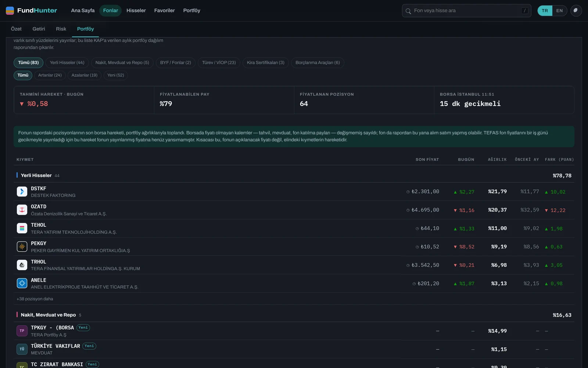The image size is (588, 368).
Task: Toggle the dark theme moon icon
Action: 576,11
